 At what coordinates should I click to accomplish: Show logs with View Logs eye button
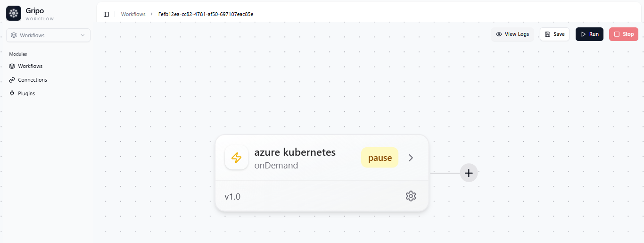(x=512, y=34)
